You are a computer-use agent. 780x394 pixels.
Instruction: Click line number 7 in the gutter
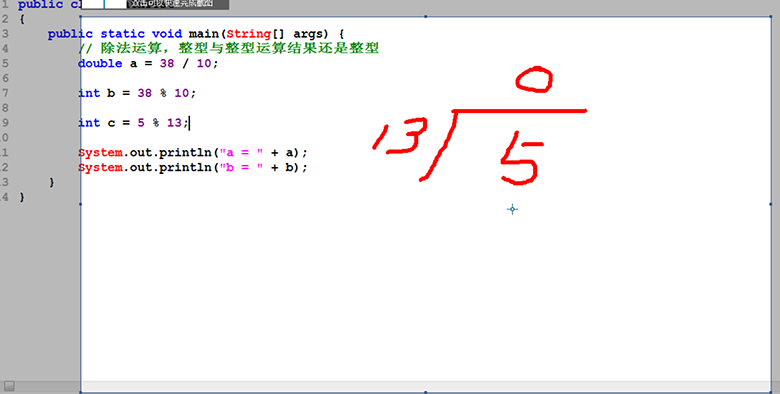click(x=5, y=93)
